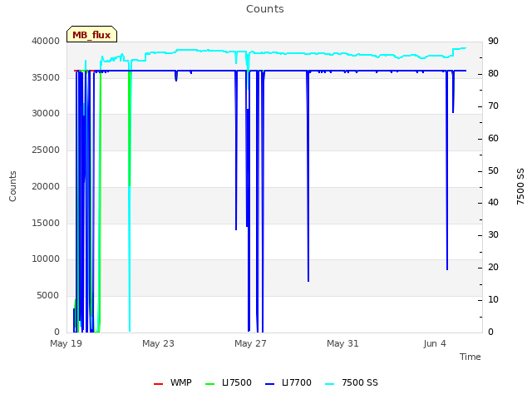
Task: Click the 20 right-axis value
Action: [x=493, y=268]
